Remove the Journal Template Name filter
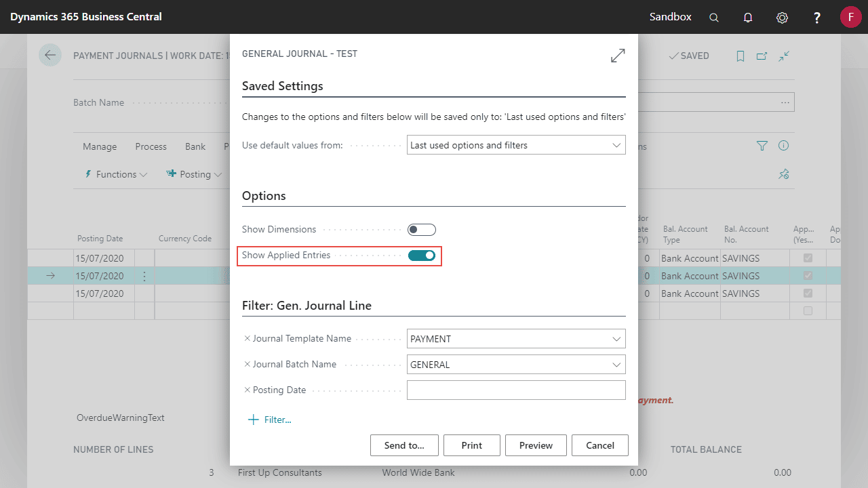868x488 pixels. (x=247, y=338)
